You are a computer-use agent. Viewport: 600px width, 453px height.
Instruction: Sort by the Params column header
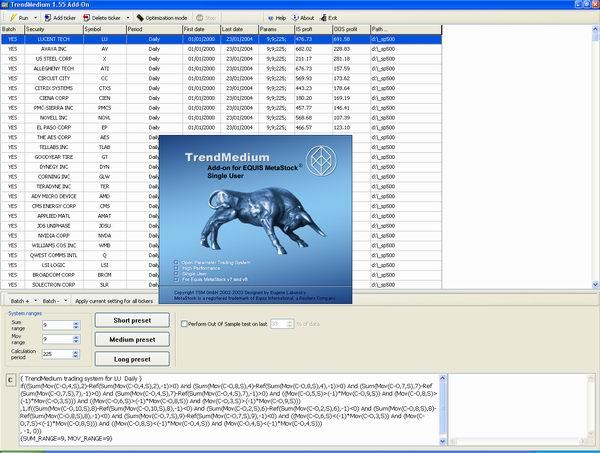[x=276, y=29]
